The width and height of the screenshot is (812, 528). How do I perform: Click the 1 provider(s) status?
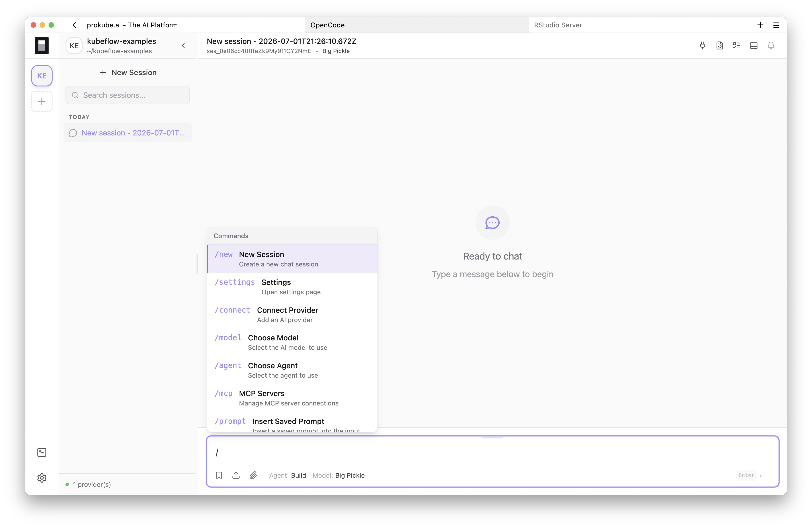tap(88, 484)
